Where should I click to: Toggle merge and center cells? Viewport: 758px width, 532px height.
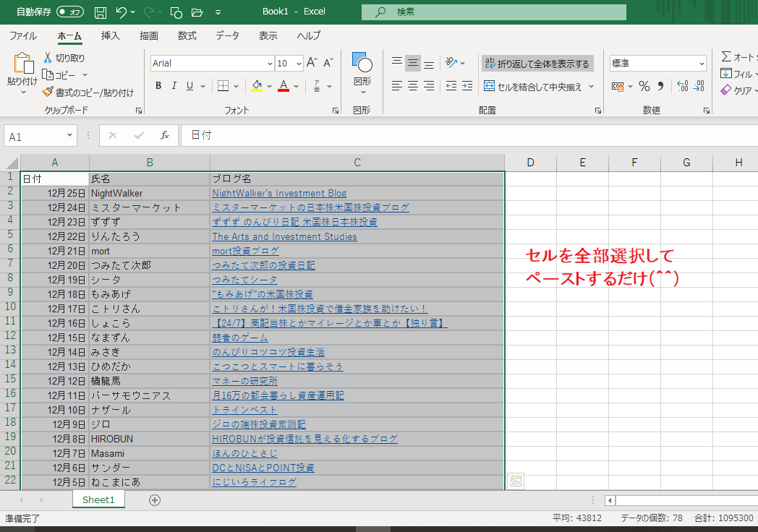click(x=533, y=87)
